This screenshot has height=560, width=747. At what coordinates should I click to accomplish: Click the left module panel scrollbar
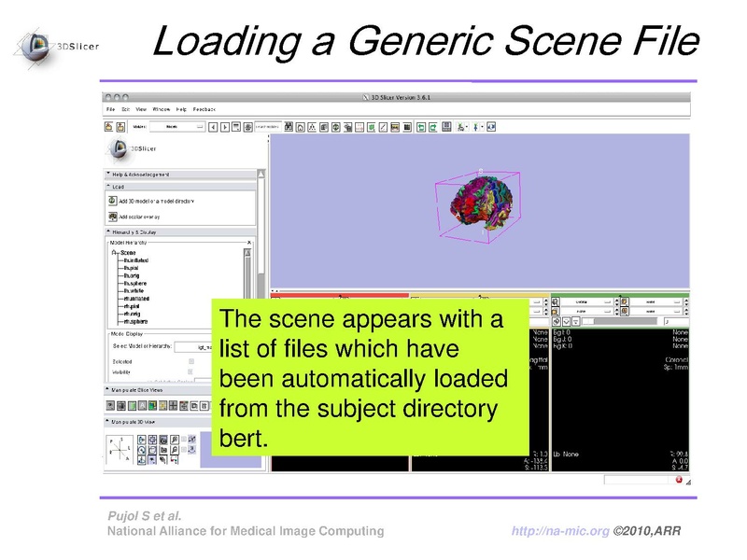261,233
